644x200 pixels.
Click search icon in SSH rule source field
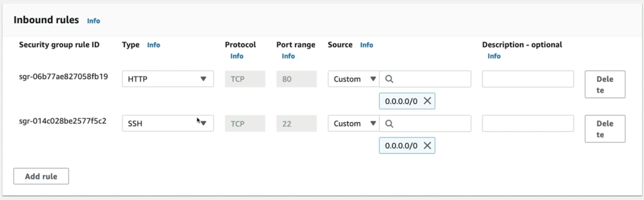click(390, 124)
